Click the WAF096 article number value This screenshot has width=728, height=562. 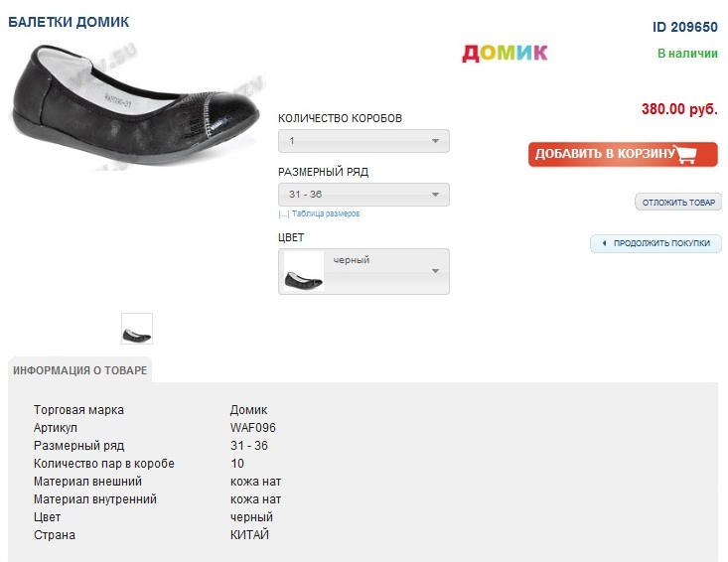pyautogui.click(x=253, y=428)
